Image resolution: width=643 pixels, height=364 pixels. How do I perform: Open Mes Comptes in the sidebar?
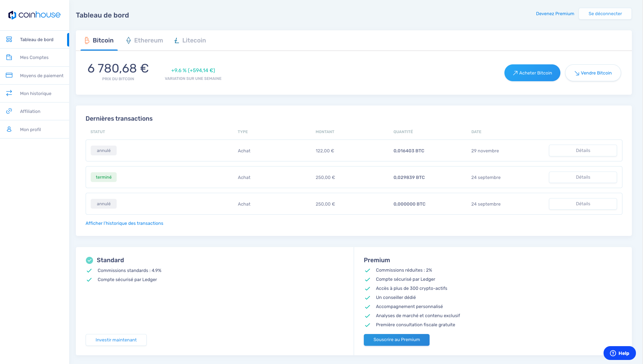click(34, 57)
